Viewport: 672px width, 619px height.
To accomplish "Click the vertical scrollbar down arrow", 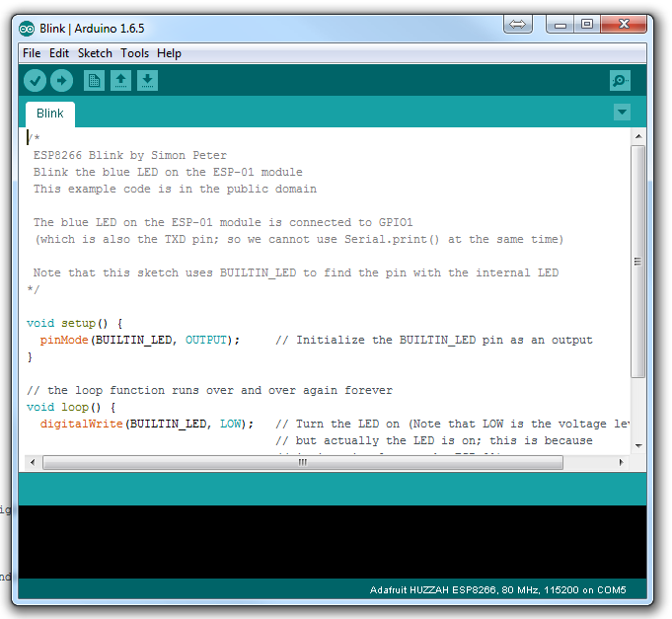I will (x=638, y=446).
